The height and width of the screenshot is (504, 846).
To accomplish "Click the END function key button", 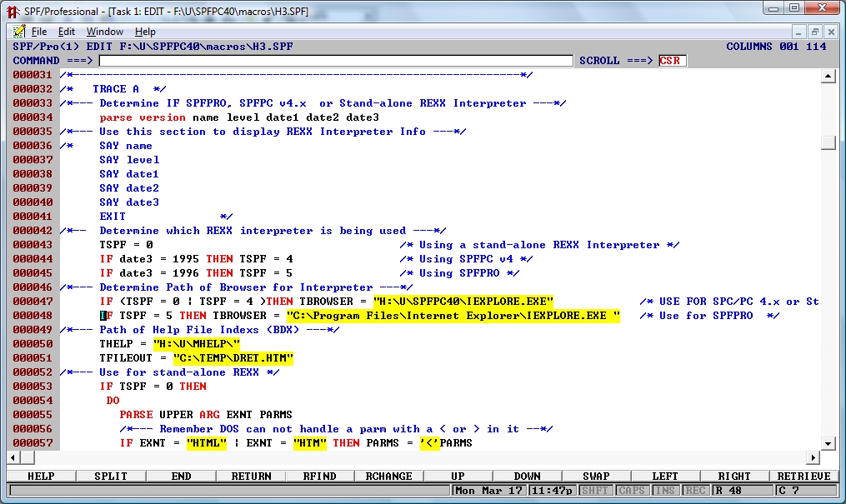I will click(x=181, y=476).
